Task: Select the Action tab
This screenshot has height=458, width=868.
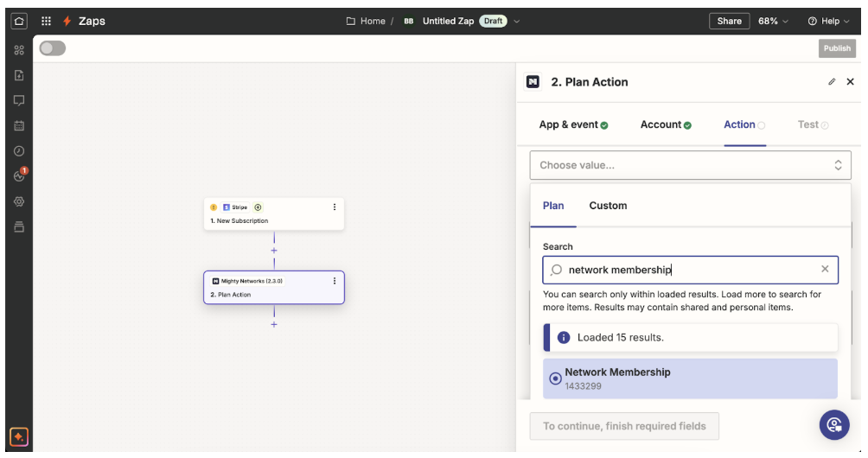Action: (x=744, y=124)
